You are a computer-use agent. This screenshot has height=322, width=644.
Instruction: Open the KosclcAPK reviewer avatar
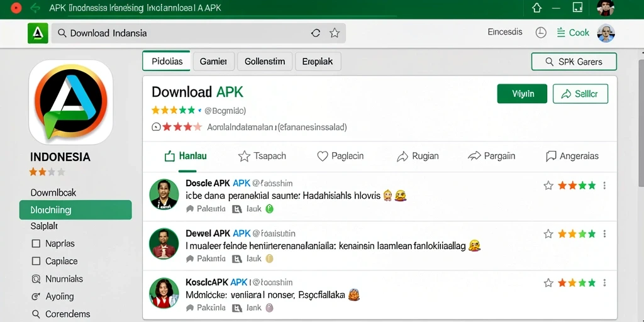pos(164,293)
